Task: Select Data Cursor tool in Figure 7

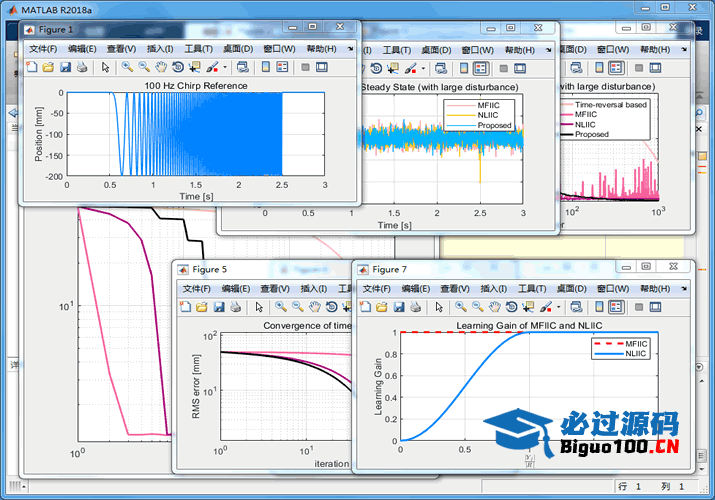Action: [x=528, y=307]
